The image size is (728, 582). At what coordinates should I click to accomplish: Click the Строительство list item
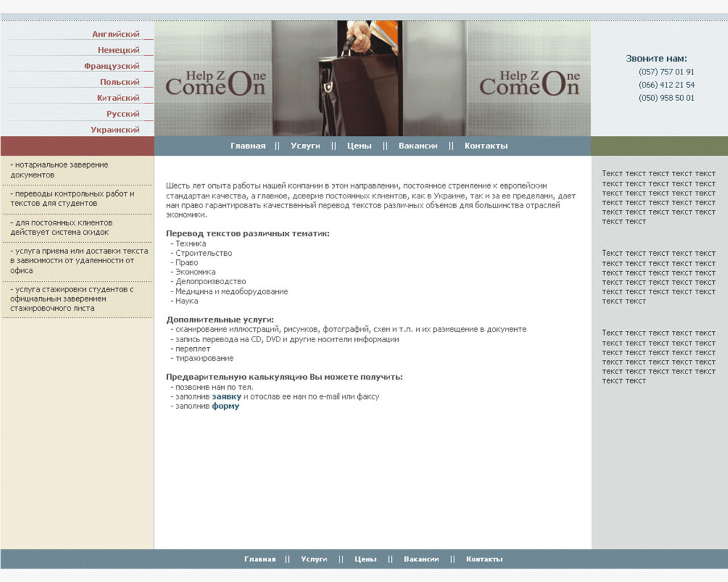point(201,253)
